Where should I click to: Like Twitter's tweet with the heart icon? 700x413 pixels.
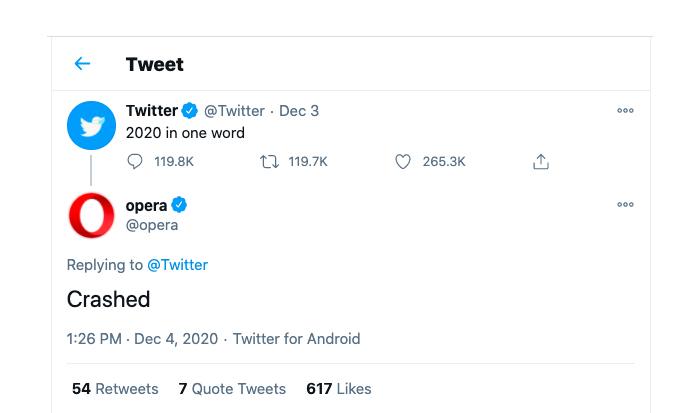click(403, 161)
